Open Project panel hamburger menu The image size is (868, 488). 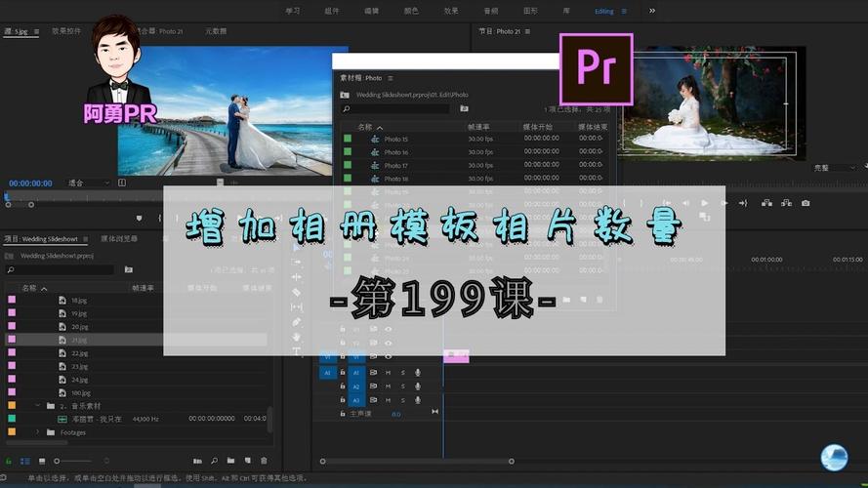click(85, 239)
